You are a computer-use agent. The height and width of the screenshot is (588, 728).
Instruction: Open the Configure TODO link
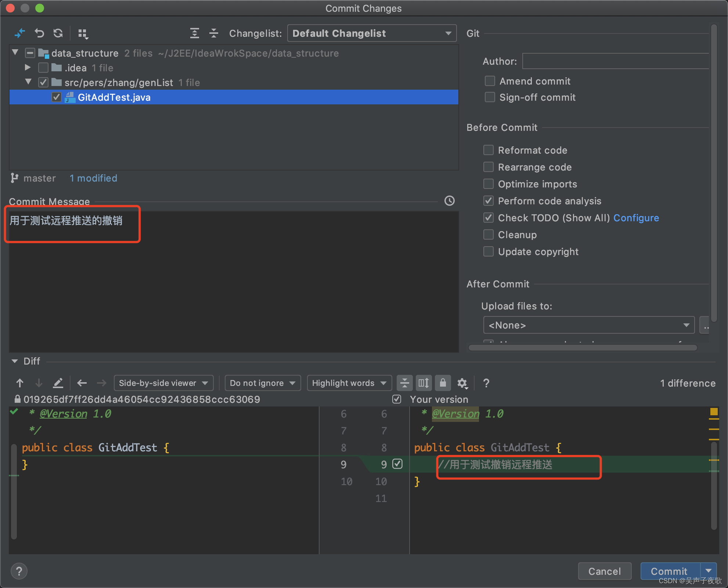pos(636,218)
